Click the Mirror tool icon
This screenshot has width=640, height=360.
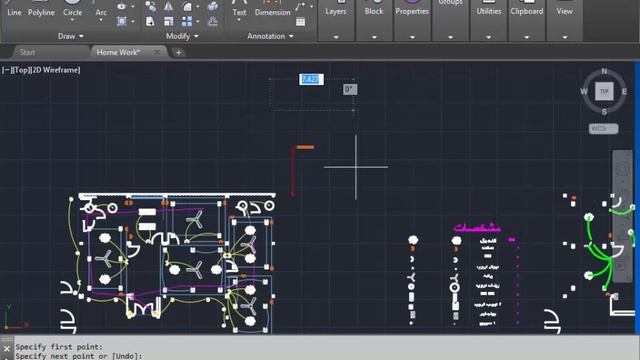(x=168, y=6)
